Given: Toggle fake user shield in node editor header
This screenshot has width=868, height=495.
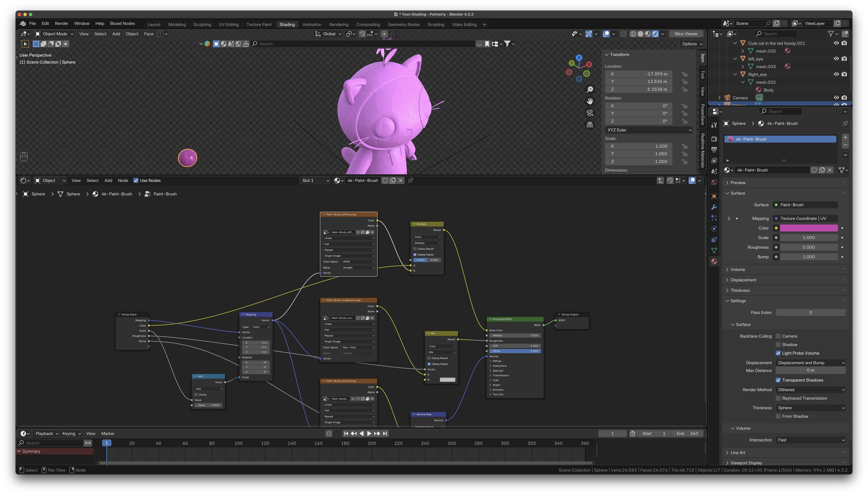Looking at the screenshot, I should point(385,181).
